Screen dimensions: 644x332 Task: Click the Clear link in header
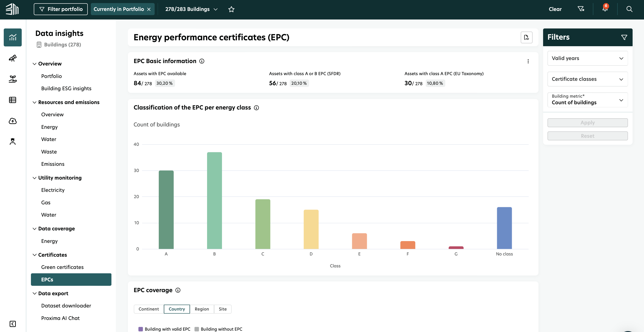click(555, 9)
